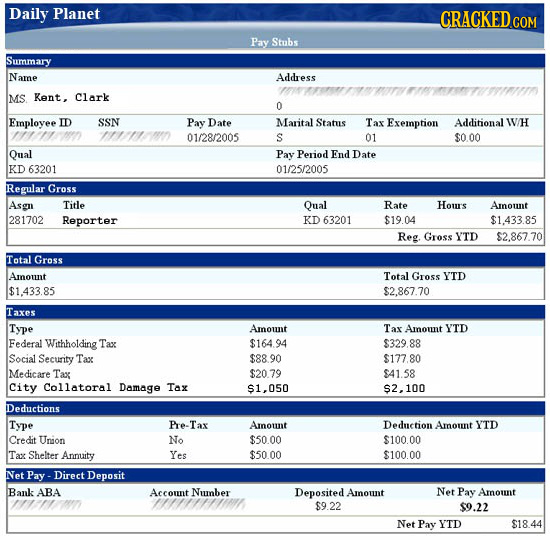Click the Tax Shelter Annuity deduction row

[275, 455]
